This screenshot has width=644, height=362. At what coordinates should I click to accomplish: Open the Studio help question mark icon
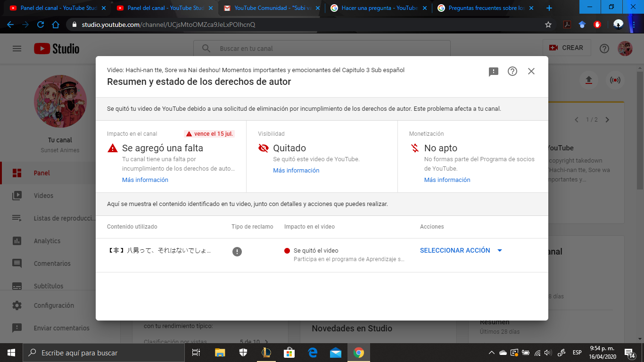coord(604,49)
